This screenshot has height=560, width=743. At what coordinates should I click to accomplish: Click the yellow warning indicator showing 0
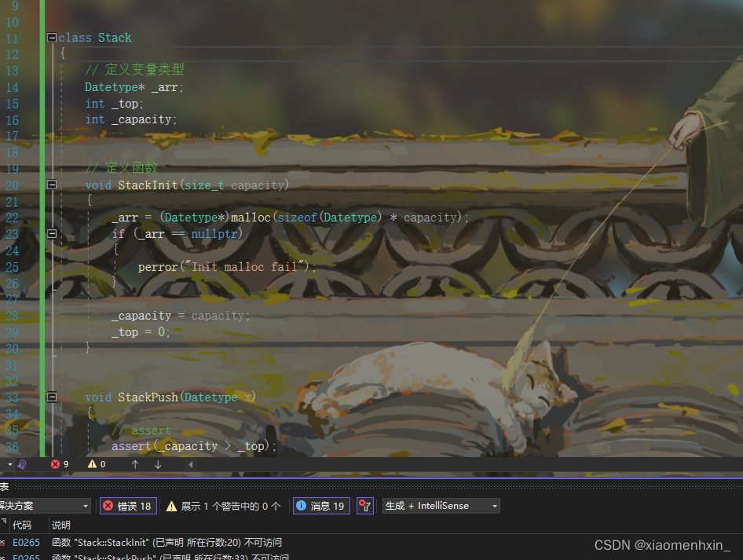97,464
